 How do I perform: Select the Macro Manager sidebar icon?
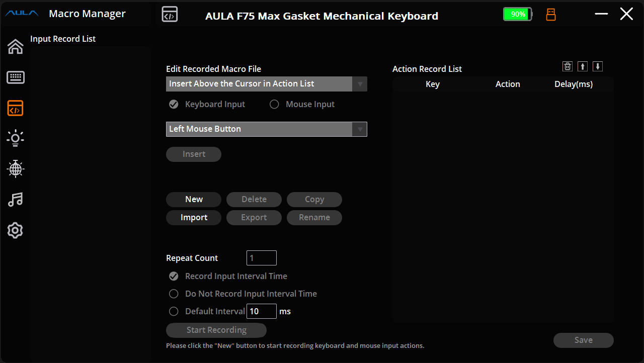point(15,108)
